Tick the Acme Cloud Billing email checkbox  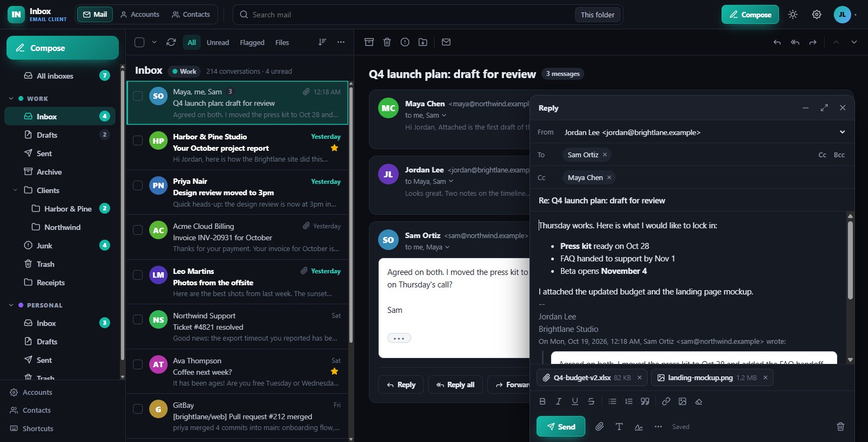[138, 230]
